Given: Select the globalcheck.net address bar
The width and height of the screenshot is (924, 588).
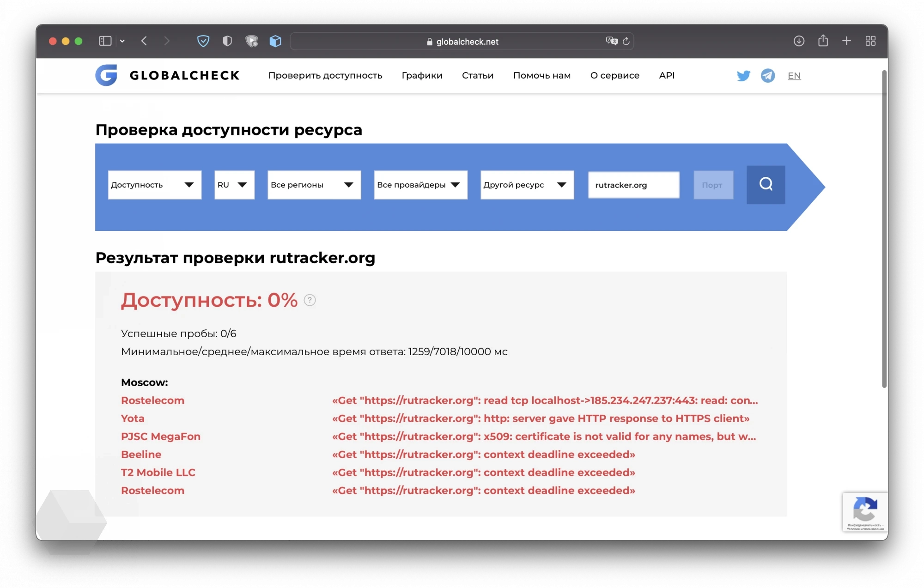Looking at the screenshot, I should [x=462, y=42].
